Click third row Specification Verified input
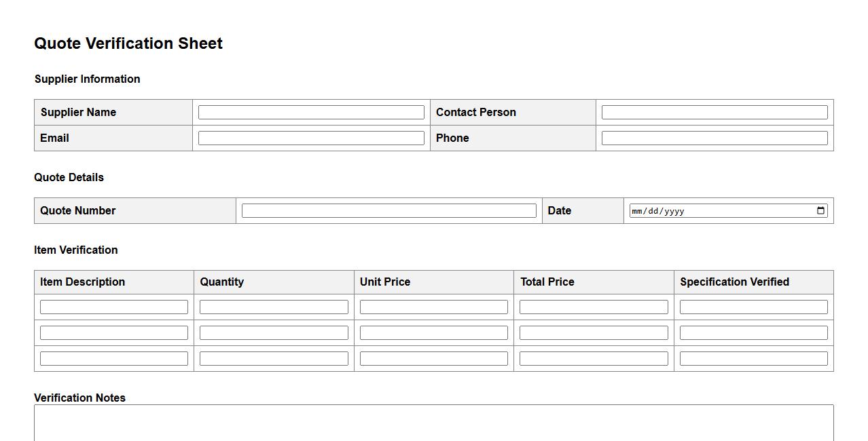 [x=753, y=359]
